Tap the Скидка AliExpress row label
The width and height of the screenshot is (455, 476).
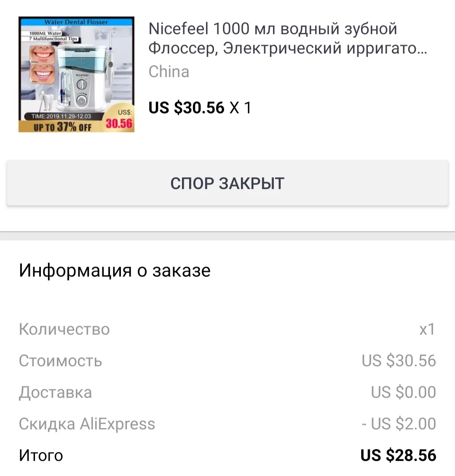pyautogui.click(x=87, y=424)
